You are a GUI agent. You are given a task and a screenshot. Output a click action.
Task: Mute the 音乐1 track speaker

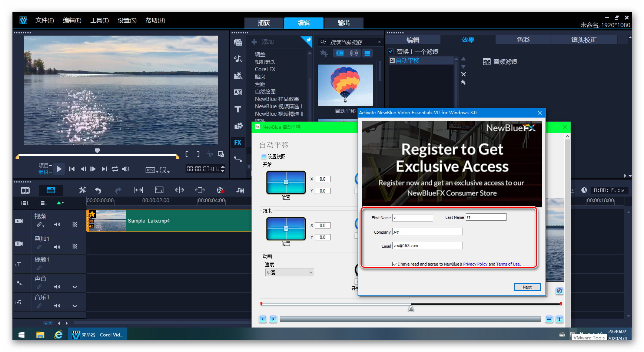57,306
